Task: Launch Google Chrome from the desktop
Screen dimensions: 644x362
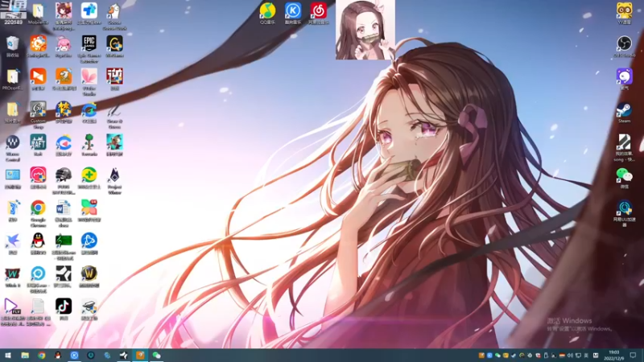Action: point(38,208)
